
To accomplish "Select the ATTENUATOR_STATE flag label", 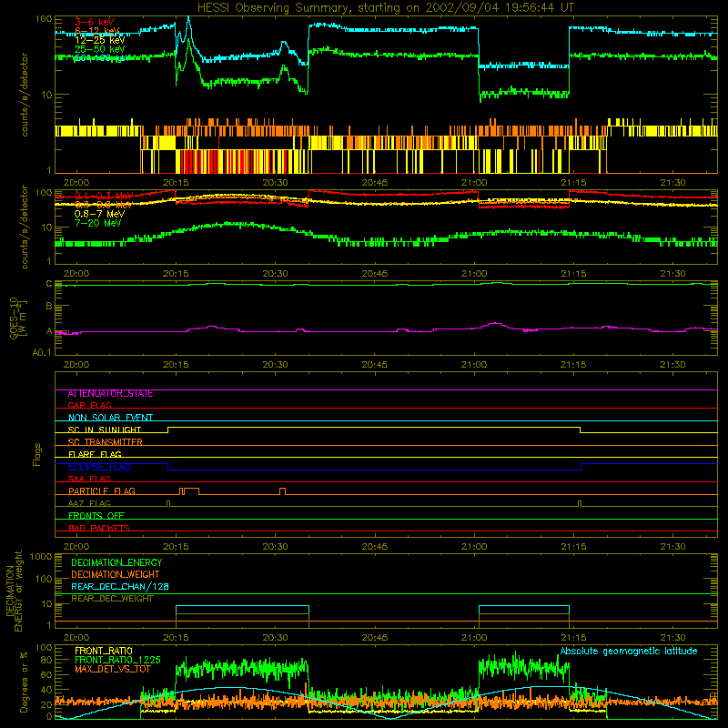I will (110, 394).
